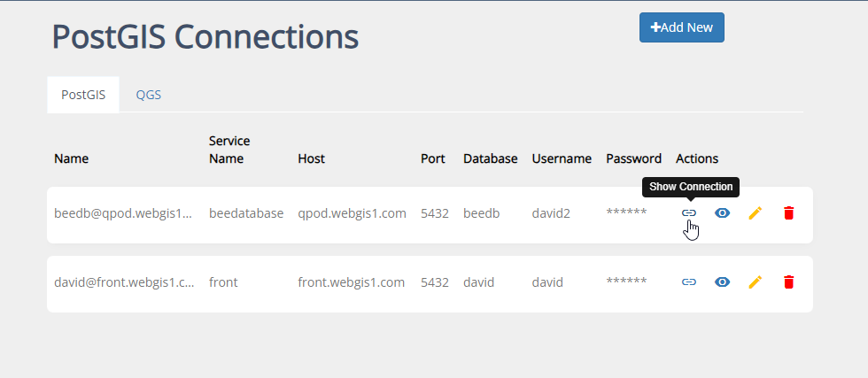Click the Port column header
This screenshot has width=868, height=378.
432,159
